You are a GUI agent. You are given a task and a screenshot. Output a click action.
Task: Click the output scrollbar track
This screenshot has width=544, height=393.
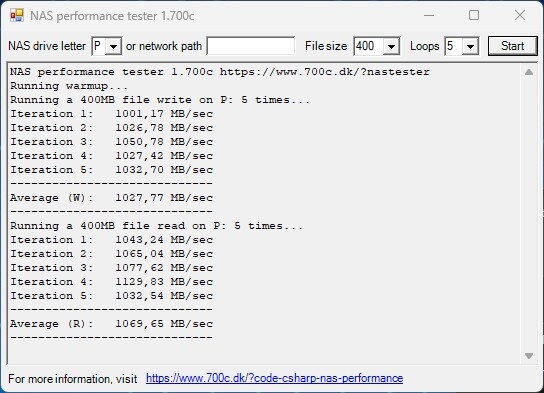pos(529,214)
